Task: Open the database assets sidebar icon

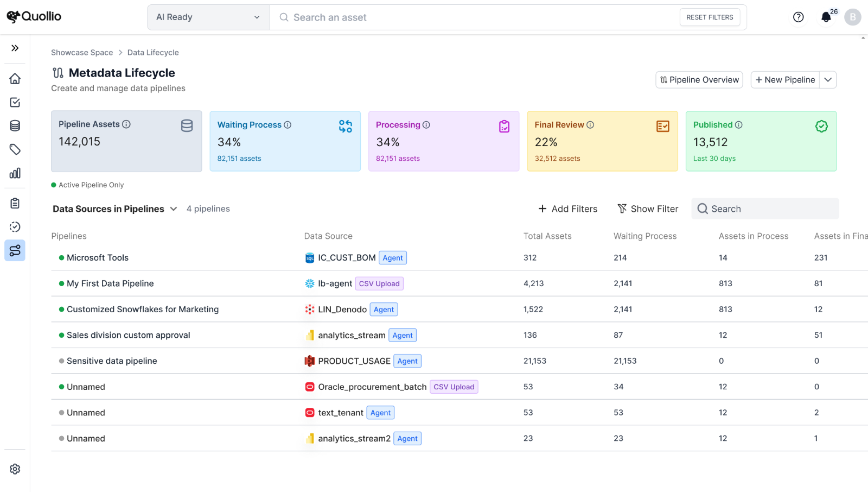Action: [15, 126]
